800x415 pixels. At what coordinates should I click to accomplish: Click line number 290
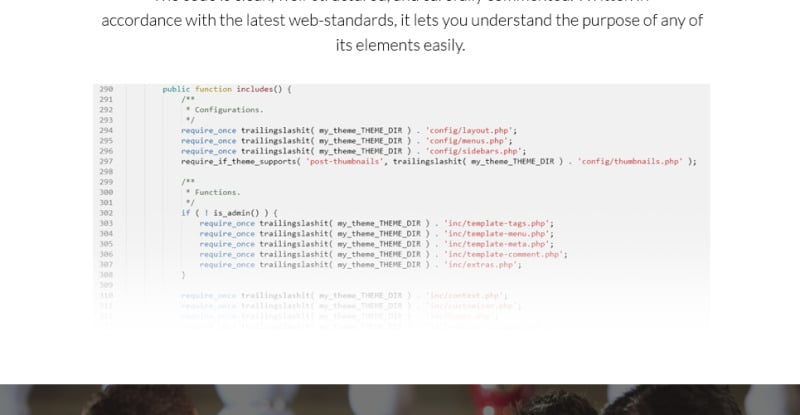click(x=106, y=89)
